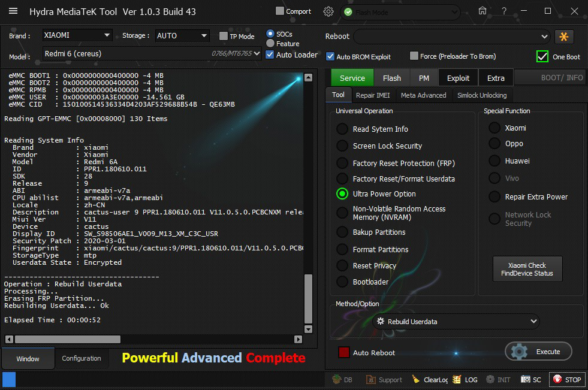The height and width of the screenshot is (390, 588).
Task: Expand the Brand dropdown showing XIAOMI
Action: coord(77,35)
